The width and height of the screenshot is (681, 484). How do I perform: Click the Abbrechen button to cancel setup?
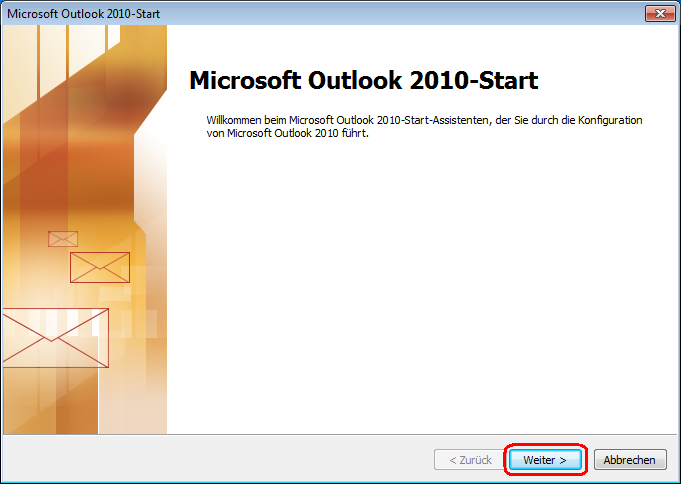tap(630, 460)
